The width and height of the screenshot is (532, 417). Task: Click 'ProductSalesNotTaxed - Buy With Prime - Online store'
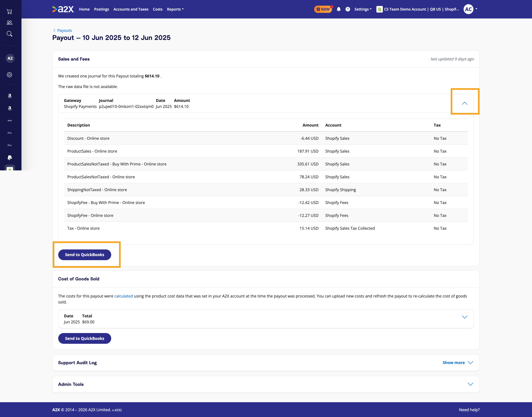tap(117, 164)
